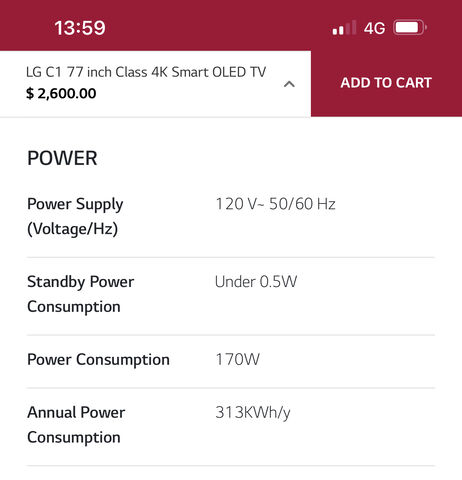Tap the 4G network indicator

[374, 28]
